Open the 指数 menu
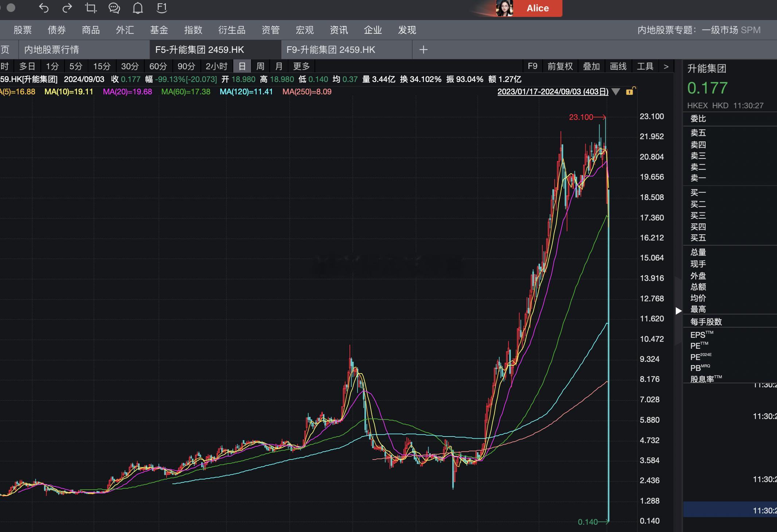 point(193,30)
